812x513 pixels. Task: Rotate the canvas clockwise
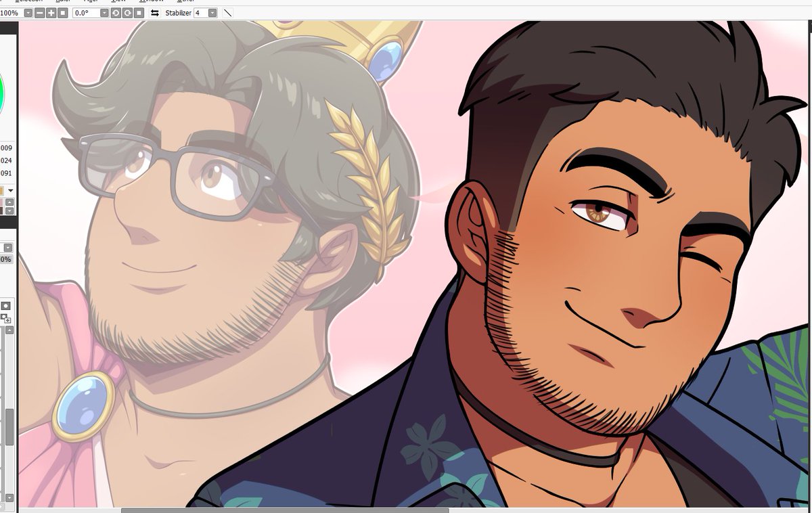pyautogui.click(x=127, y=13)
